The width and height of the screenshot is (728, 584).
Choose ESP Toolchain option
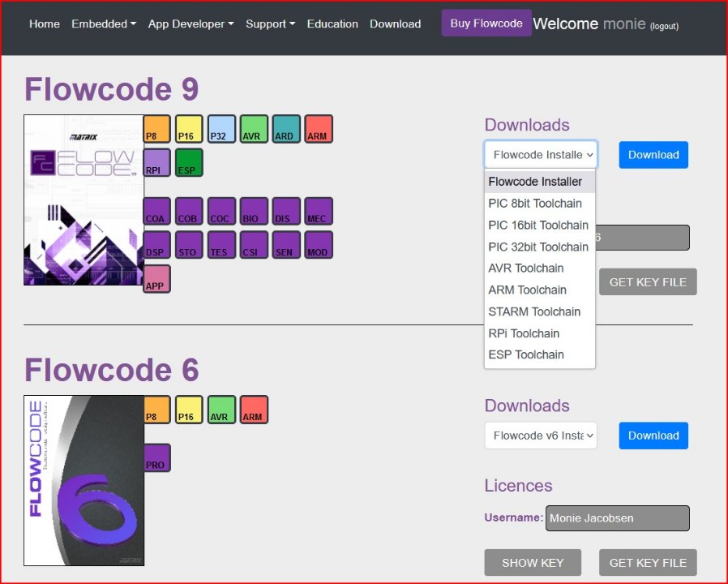539,354
